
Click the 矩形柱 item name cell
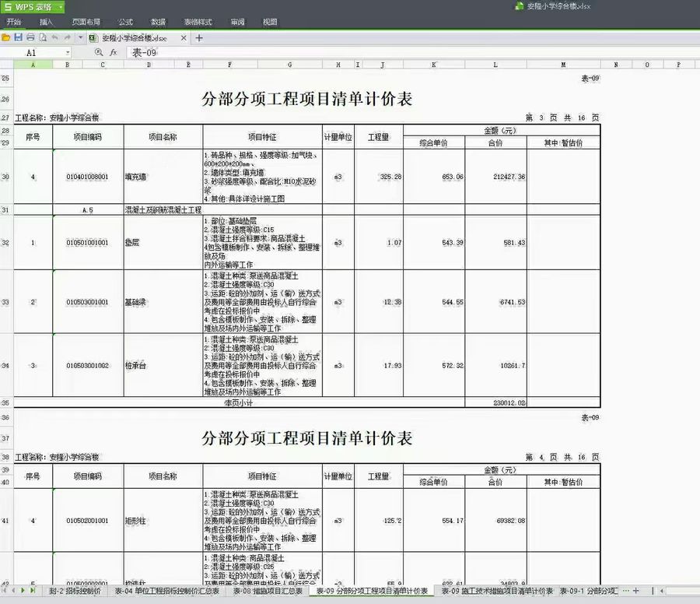[163, 521]
